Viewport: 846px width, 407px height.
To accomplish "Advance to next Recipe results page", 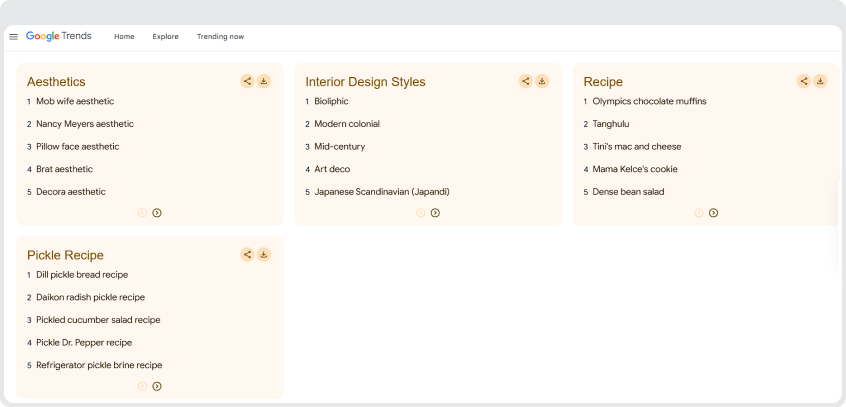I will [713, 213].
